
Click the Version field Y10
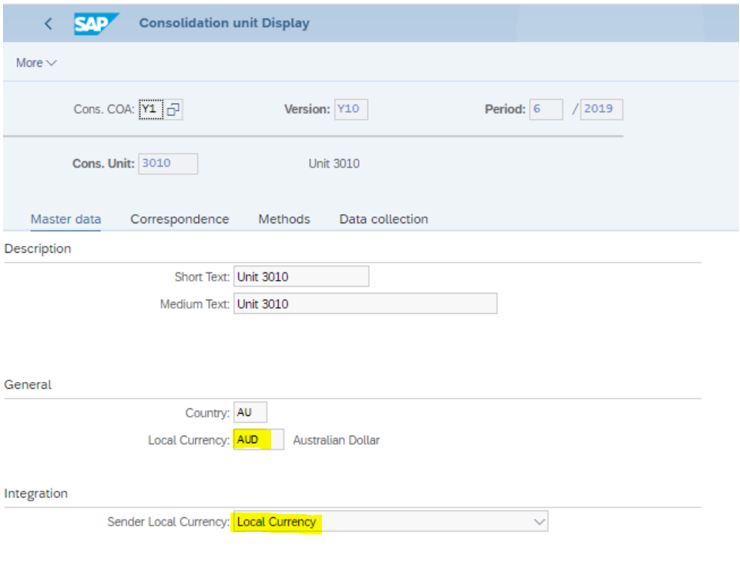[x=351, y=110]
